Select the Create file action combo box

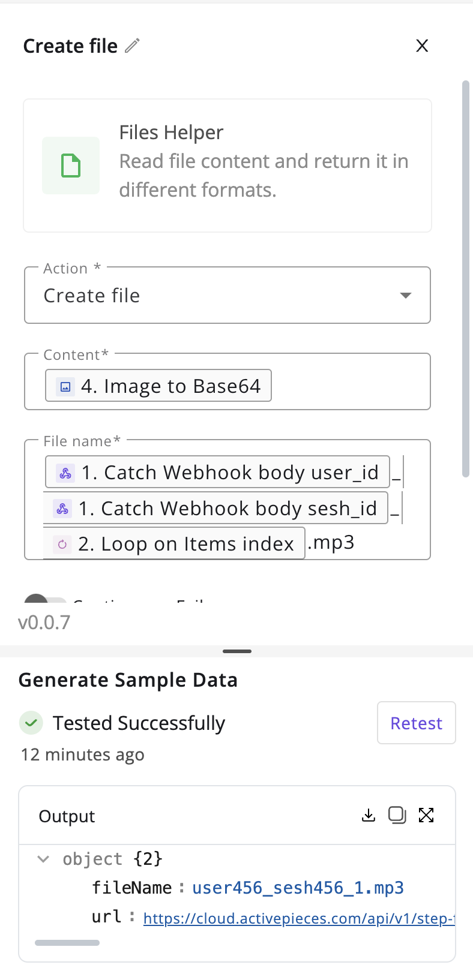[227, 295]
